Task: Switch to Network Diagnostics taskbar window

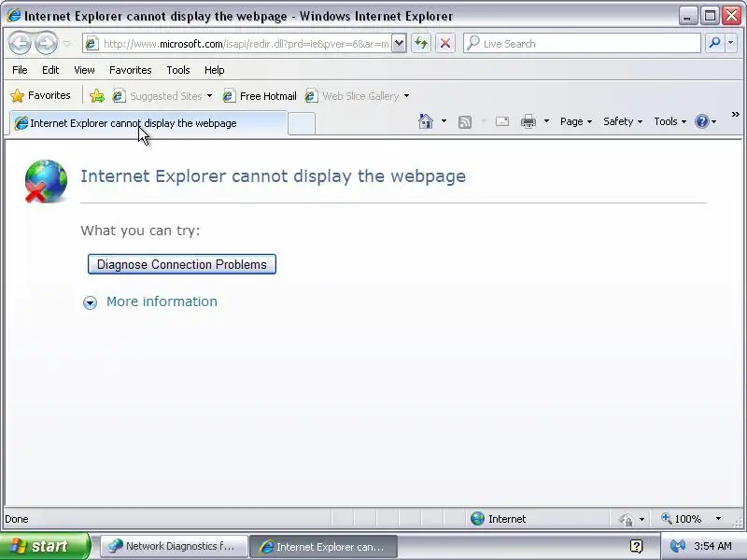Action: 174,546
